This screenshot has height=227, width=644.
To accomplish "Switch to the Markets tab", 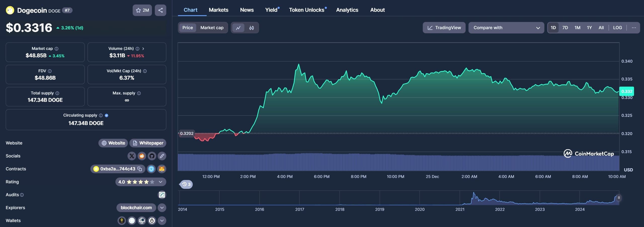I will click(219, 10).
